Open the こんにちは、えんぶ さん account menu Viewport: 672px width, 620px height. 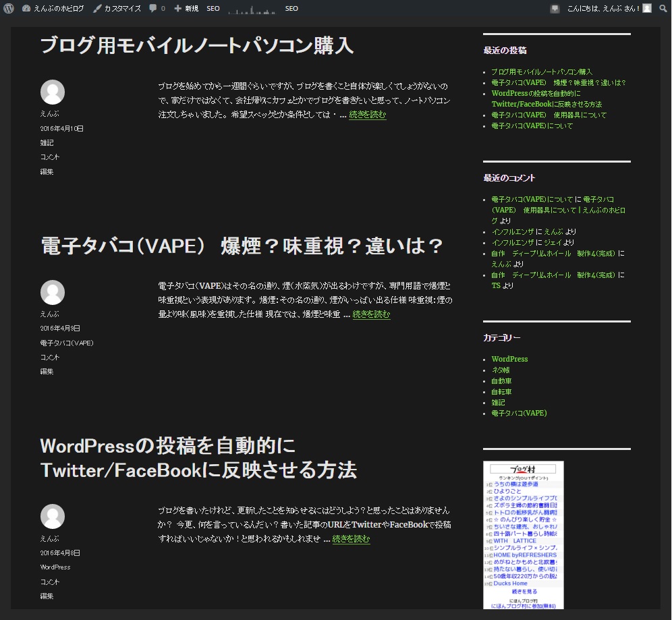coord(603,8)
